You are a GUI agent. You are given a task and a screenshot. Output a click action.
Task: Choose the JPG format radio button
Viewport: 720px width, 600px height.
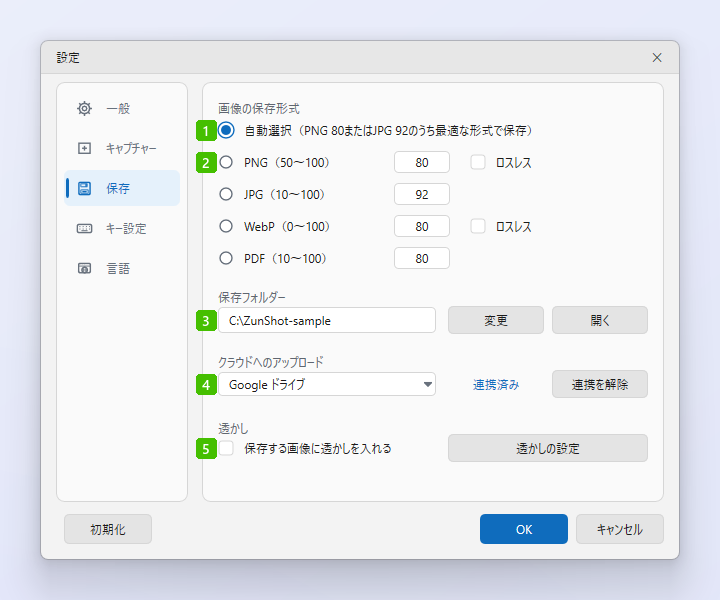(226, 194)
